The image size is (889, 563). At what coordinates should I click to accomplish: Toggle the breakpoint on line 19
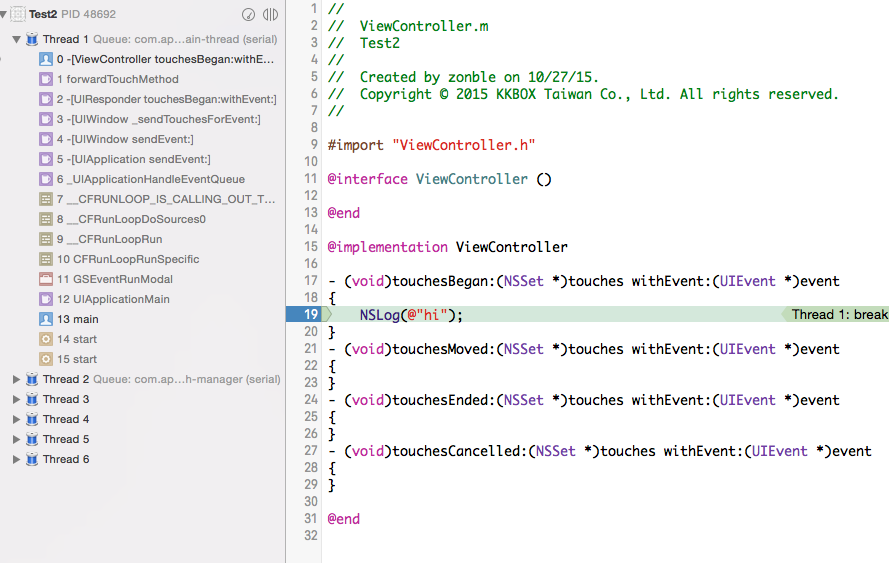coord(304,315)
